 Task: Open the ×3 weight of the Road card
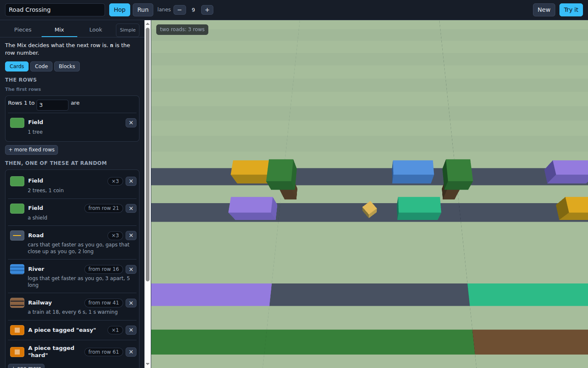point(115,236)
